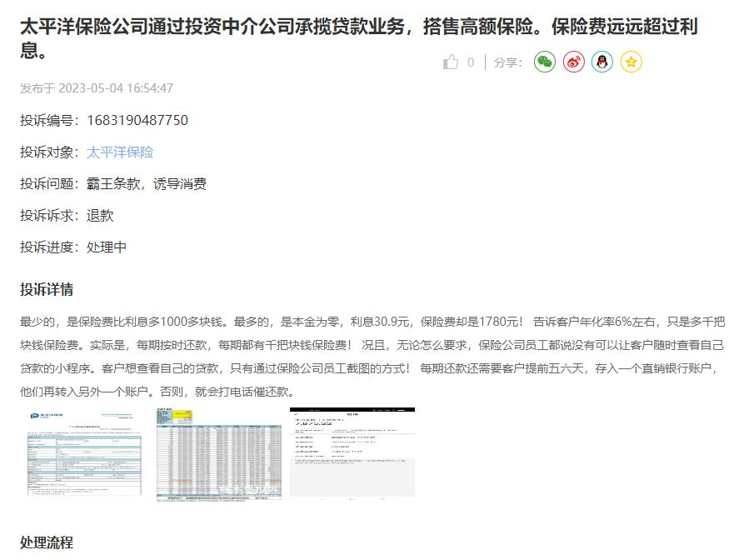The height and width of the screenshot is (560, 734).
Task: Open the repayment schedule table thumbnail
Action: click(220, 457)
